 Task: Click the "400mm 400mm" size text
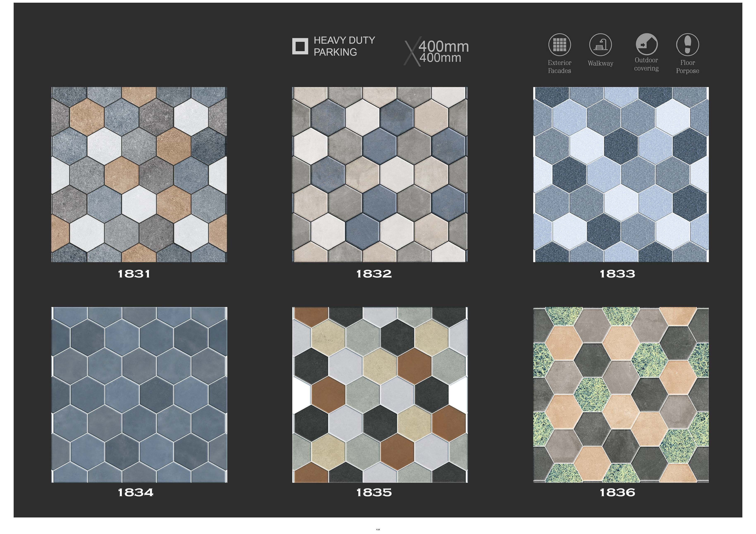[443, 52]
